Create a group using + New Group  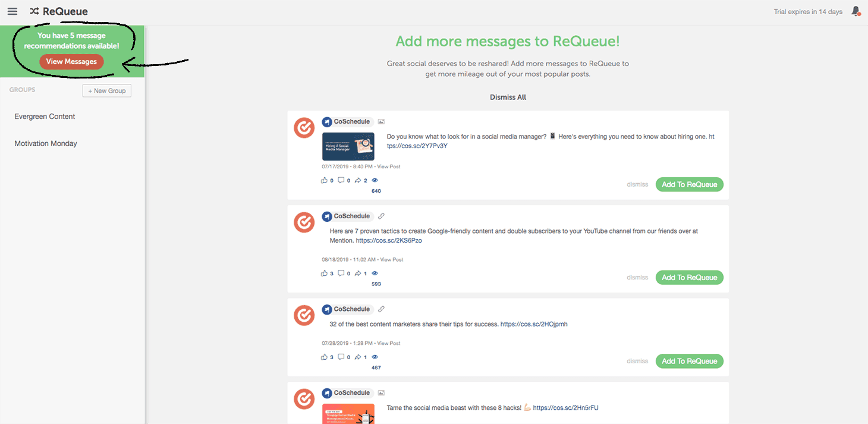106,90
